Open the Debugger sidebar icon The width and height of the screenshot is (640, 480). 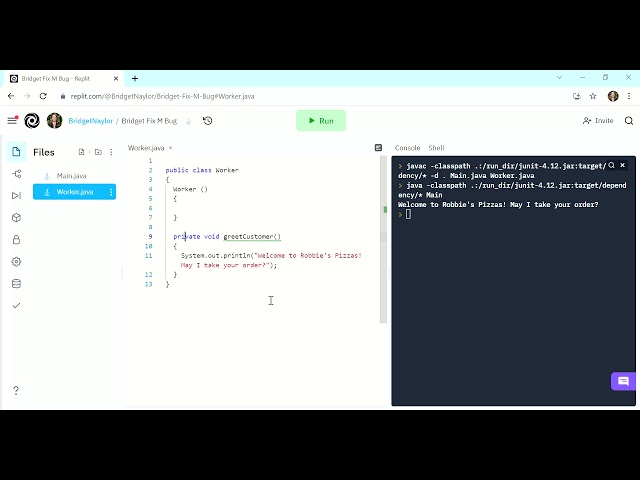[16, 196]
